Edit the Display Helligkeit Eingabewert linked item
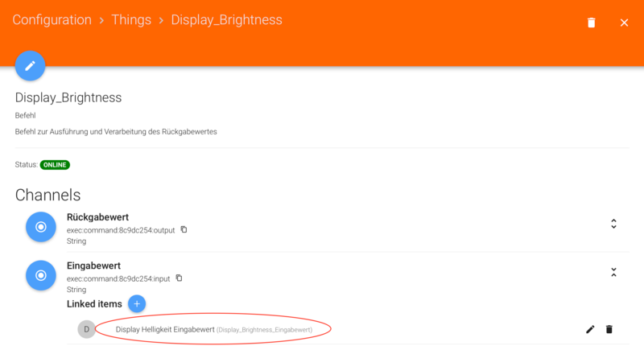 pos(590,329)
